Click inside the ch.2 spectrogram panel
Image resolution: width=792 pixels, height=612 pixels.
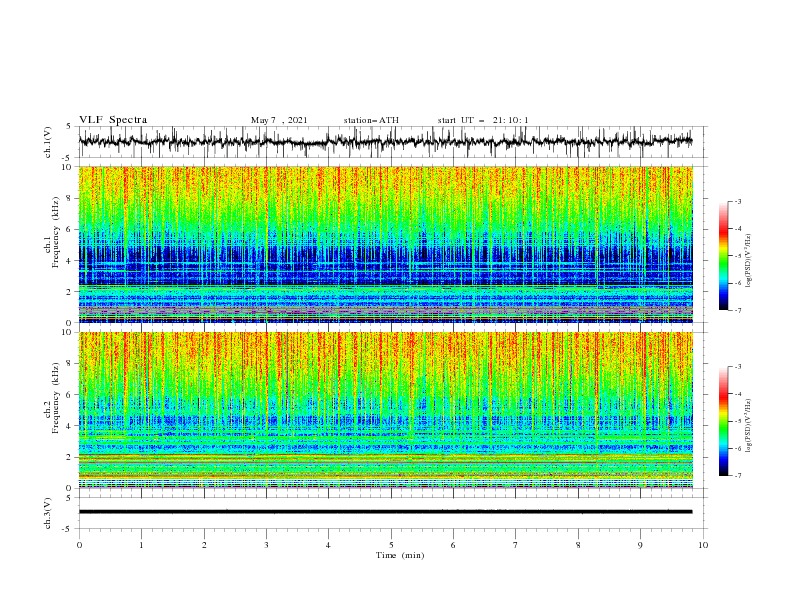click(x=386, y=410)
